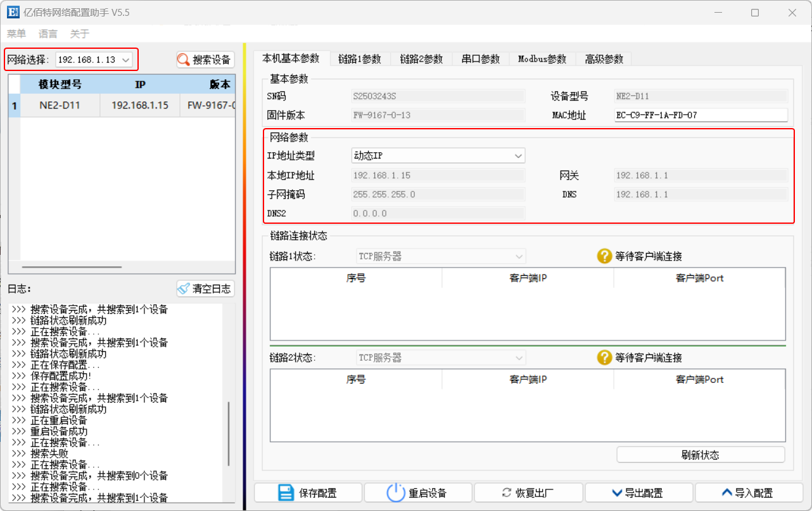This screenshot has width=812, height=511.
Task: Click the 重启设备 restart device button
Action: pos(418,493)
